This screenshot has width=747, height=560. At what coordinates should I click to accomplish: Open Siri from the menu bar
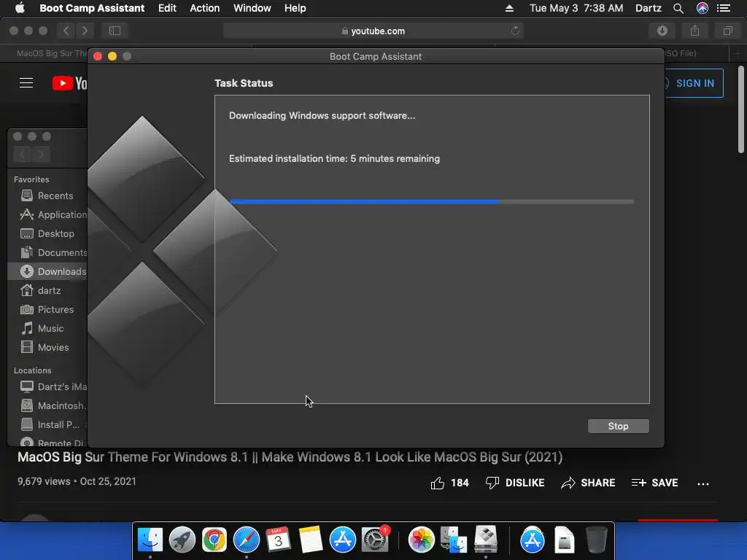click(x=703, y=8)
